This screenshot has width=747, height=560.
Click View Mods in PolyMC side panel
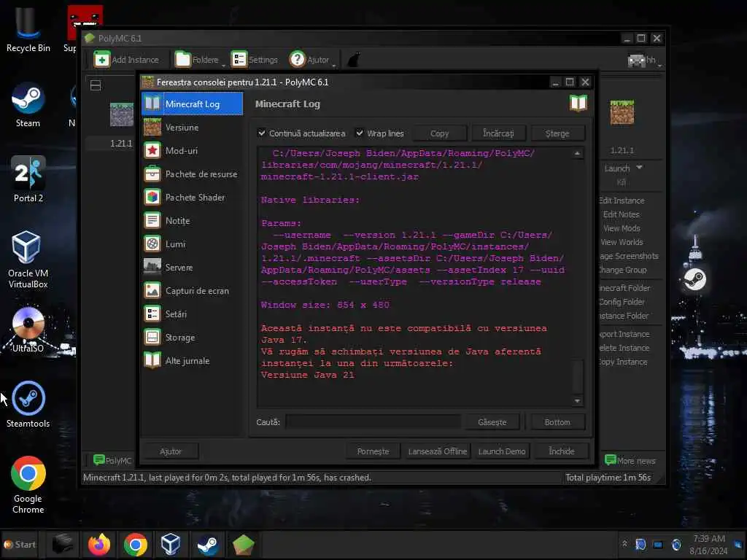pyautogui.click(x=622, y=228)
